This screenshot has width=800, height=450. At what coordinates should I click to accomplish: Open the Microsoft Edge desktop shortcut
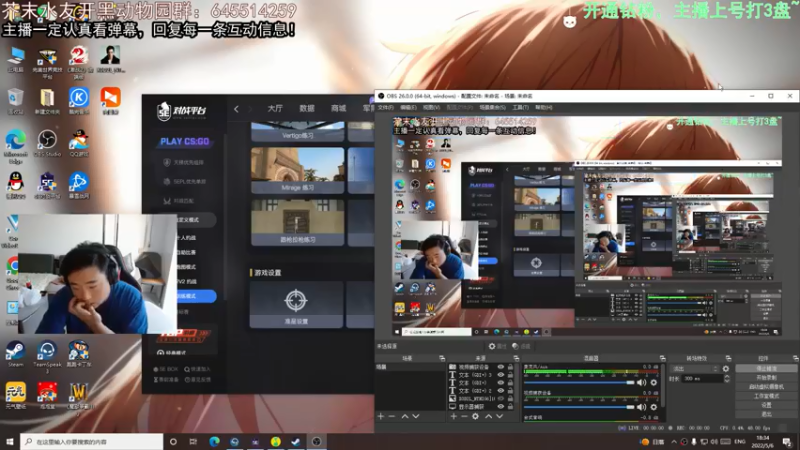coord(15,146)
